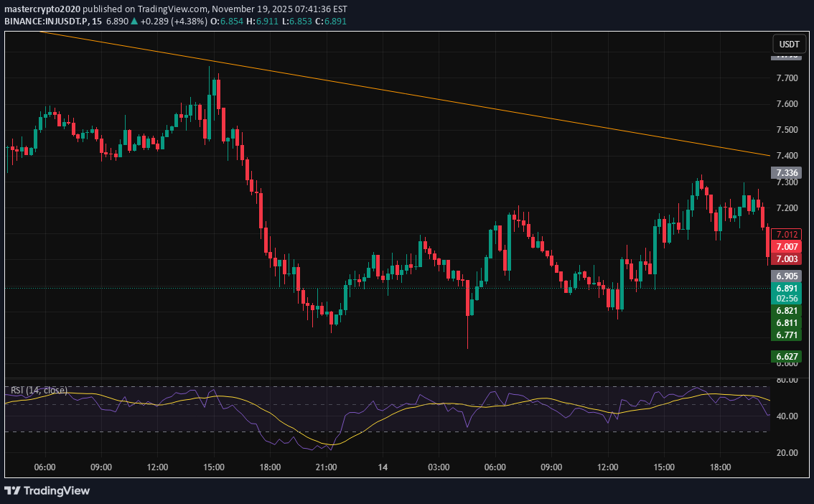Click the 02:56 candle countdown timer
814x504 pixels.
(x=786, y=298)
